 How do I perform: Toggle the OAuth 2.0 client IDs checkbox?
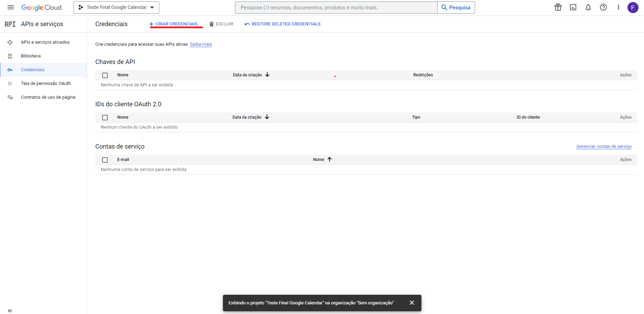(105, 117)
